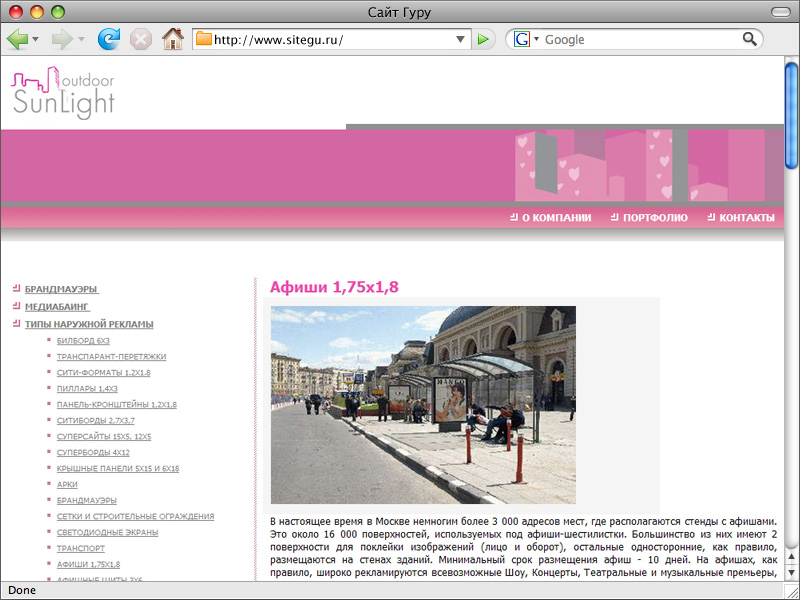Click the Афиши 1,75x1,8 page heading
Viewport: 800px width, 600px height.
click(334, 287)
